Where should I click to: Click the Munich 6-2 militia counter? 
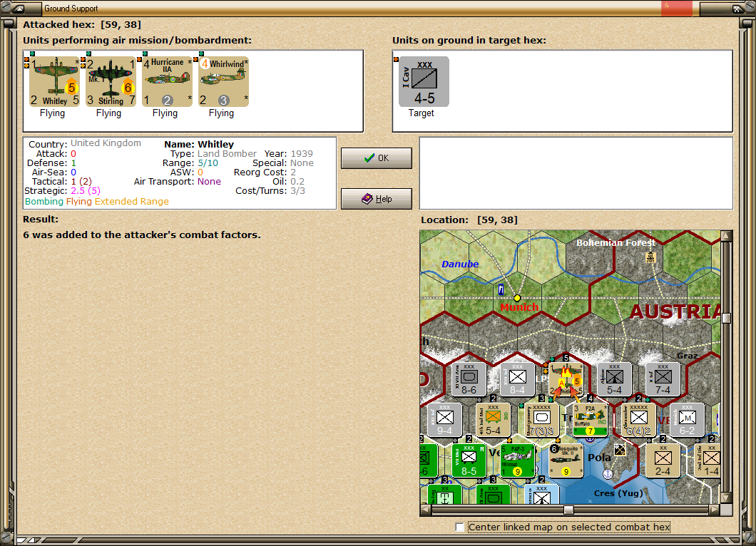point(687,421)
